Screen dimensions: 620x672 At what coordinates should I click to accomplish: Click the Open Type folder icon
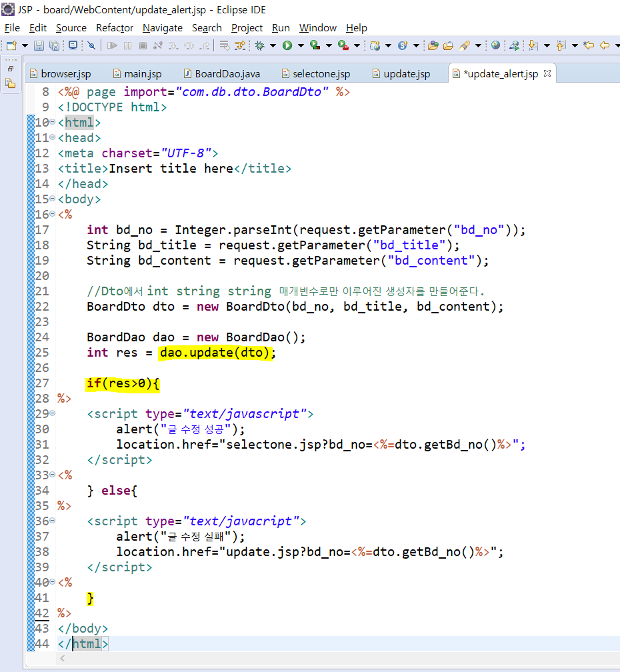(x=433, y=45)
